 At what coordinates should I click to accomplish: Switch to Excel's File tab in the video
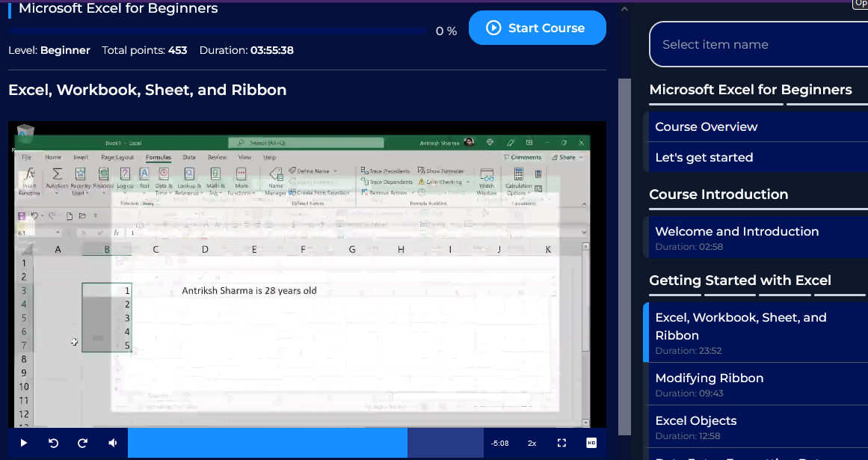pos(26,157)
